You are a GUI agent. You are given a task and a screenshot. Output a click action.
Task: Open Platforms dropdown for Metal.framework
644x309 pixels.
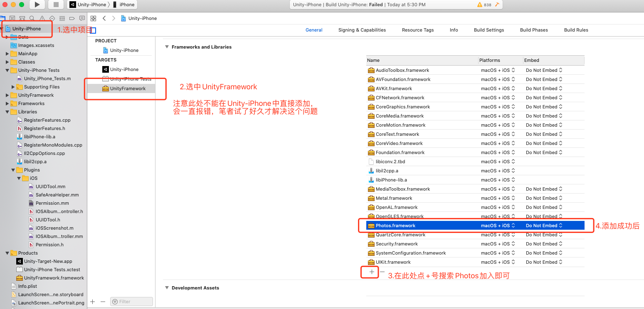tap(498, 198)
